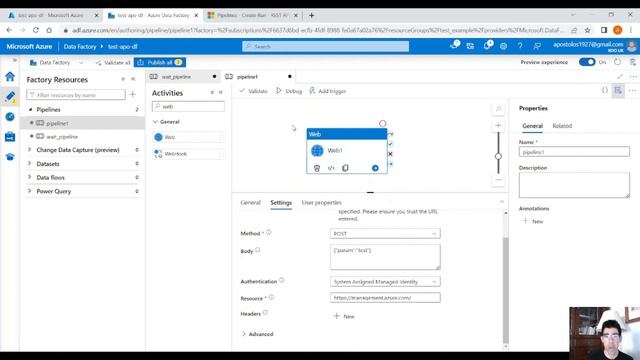Expand the Power Query tree node
Image resolution: width=640 pixels, height=360 pixels.
click(x=29, y=191)
